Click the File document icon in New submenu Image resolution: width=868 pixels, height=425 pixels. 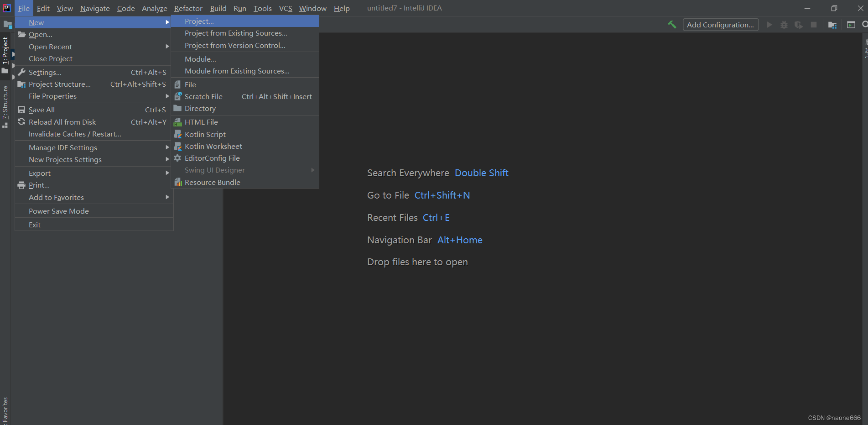tap(178, 84)
